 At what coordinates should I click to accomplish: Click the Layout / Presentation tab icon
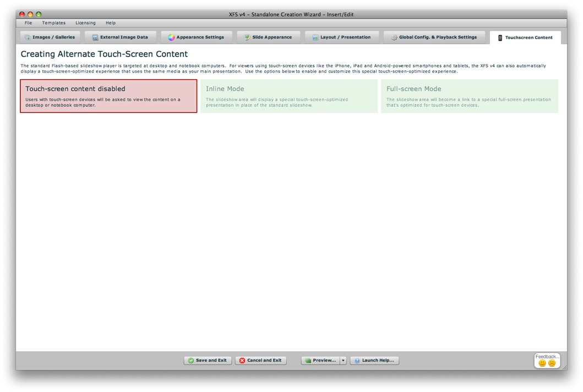pyautogui.click(x=315, y=37)
